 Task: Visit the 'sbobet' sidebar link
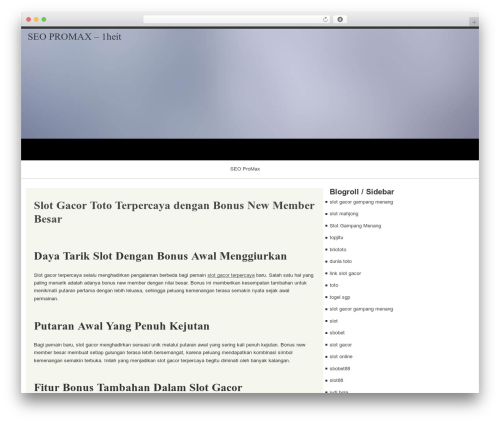pyautogui.click(x=337, y=333)
